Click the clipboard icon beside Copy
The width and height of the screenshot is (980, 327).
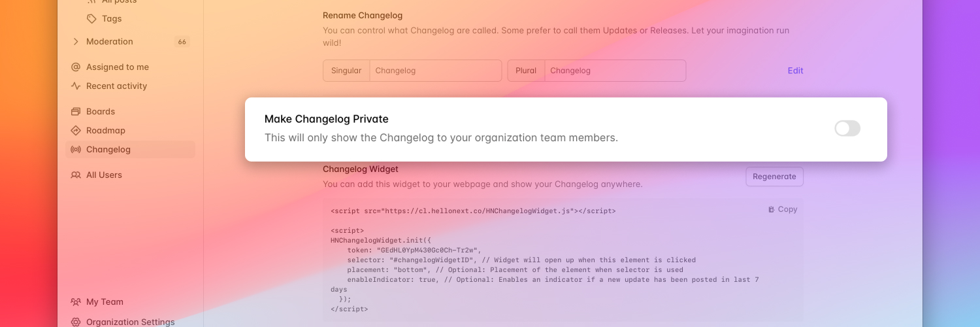click(772, 209)
